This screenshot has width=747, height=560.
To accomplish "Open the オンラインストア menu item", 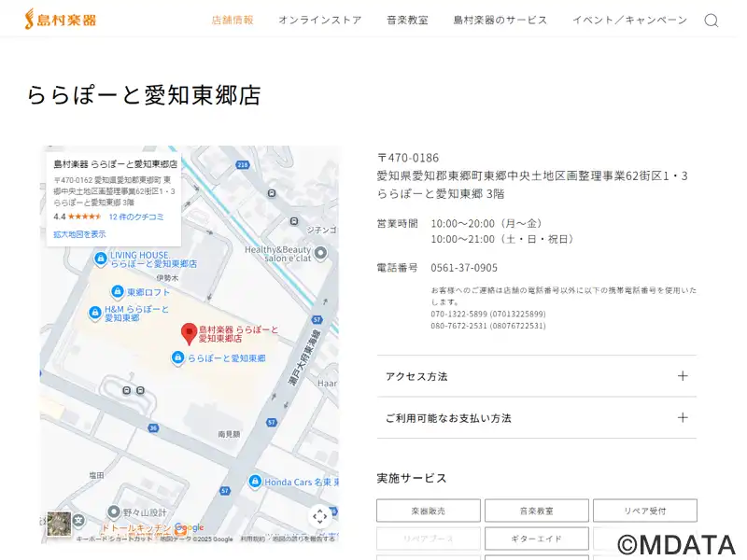I will pyautogui.click(x=319, y=21).
